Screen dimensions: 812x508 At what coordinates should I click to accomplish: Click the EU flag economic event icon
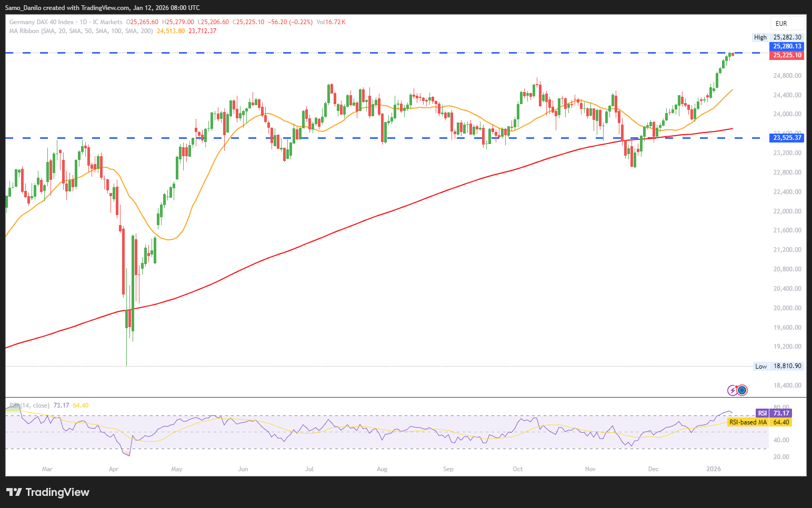[x=742, y=390]
